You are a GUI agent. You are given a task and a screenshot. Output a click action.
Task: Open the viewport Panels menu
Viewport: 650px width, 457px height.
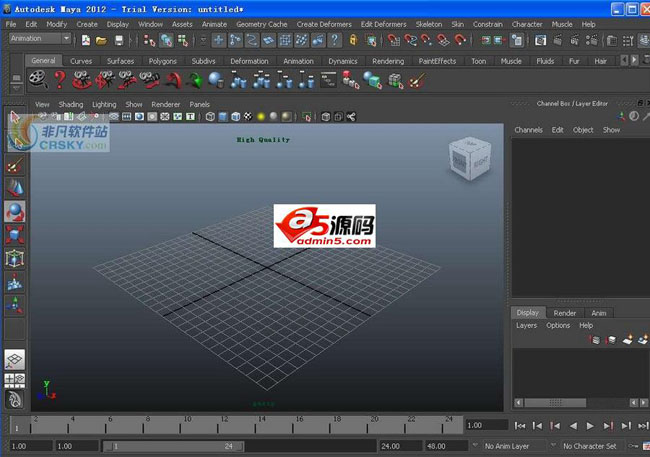click(x=199, y=105)
